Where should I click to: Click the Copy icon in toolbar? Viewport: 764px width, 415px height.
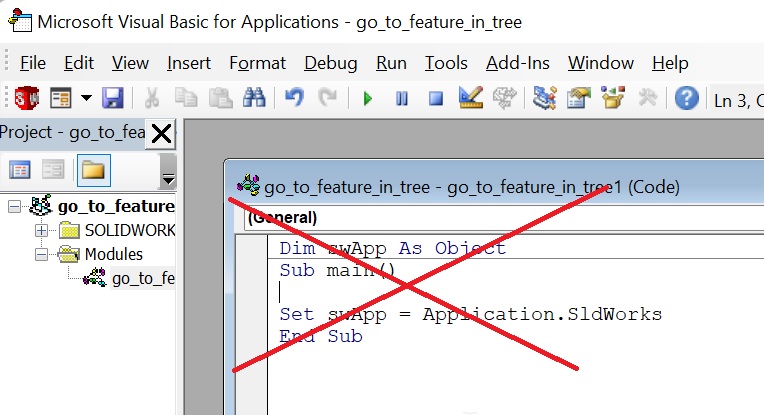(186, 98)
